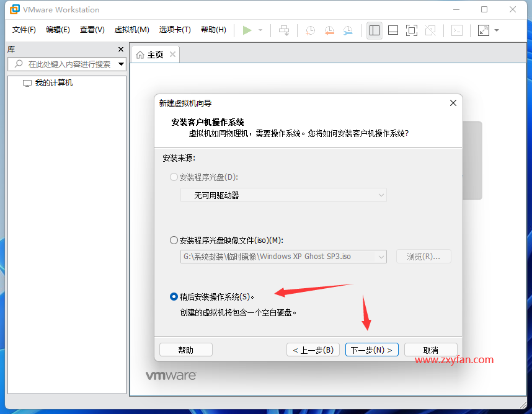Expand the ISO image path dropdown
This screenshot has height=414, width=532.
[381, 256]
